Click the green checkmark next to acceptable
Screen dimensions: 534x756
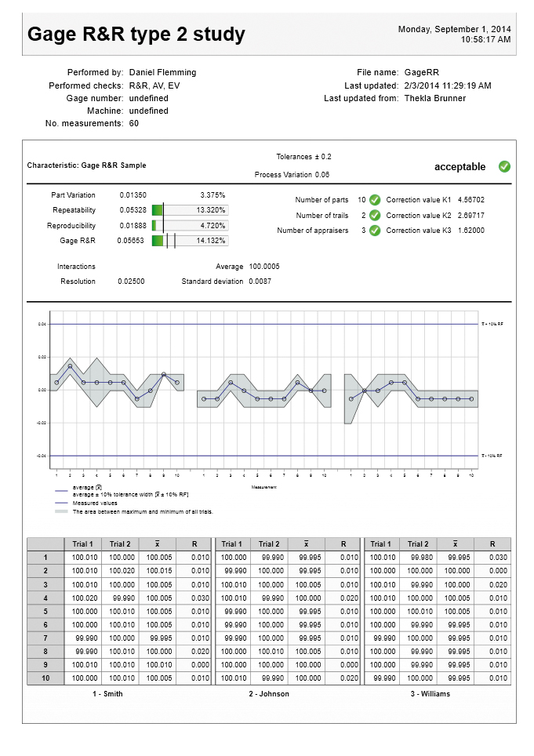click(504, 166)
